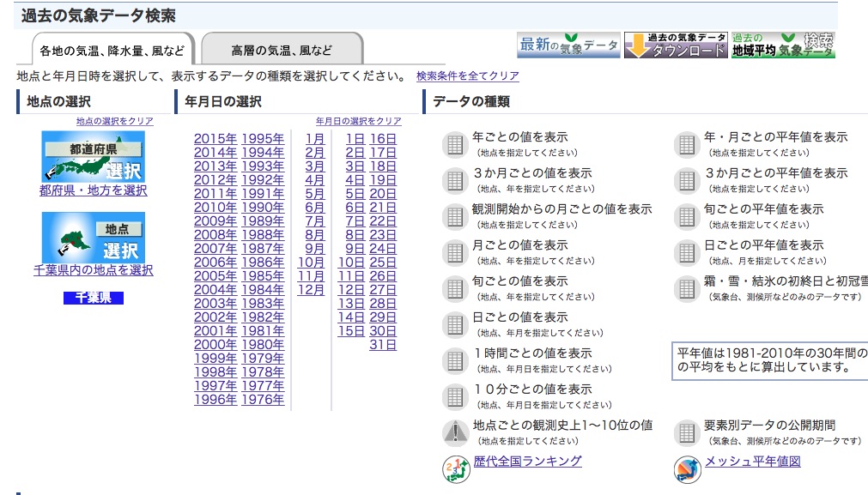Click table icon for 年ごとの値を表示
Image resolution: width=868 pixels, height=495 pixels.
coord(454,144)
